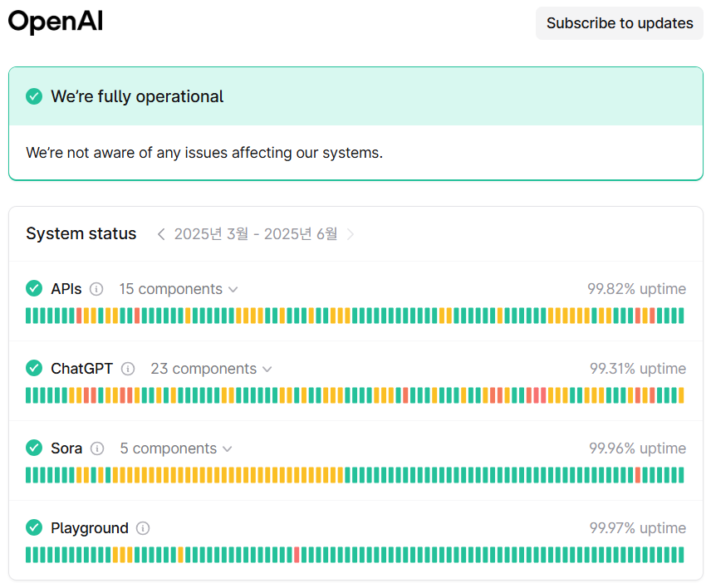711x588 pixels.
Task: Expand Sora 5 components list
Action: click(176, 448)
